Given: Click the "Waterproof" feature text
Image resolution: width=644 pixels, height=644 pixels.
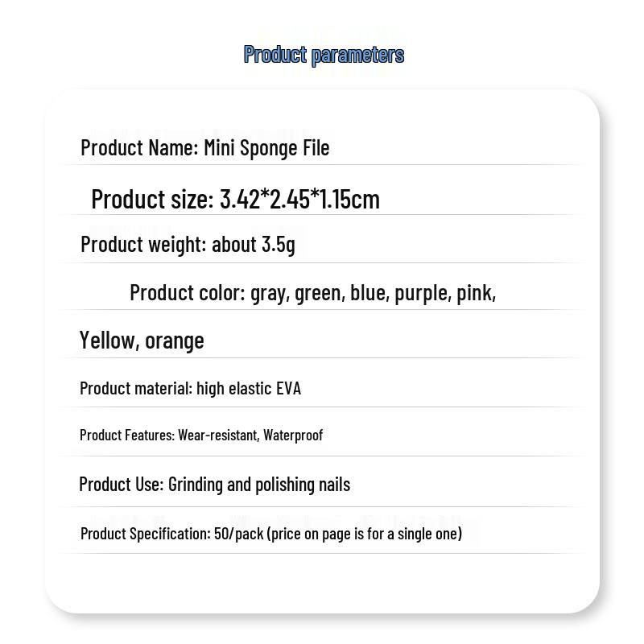Looking at the screenshot, I should tap(293, 435).
